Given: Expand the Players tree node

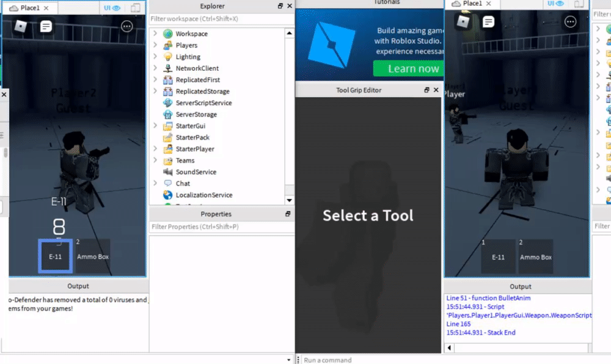Looking at the screenshot, I should tap(155, 45).
